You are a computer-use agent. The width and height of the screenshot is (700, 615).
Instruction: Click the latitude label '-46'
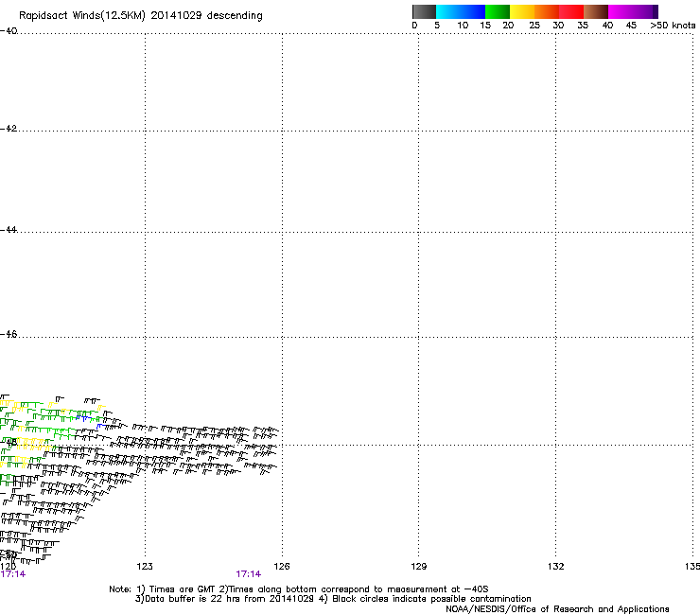pos(9,335)
